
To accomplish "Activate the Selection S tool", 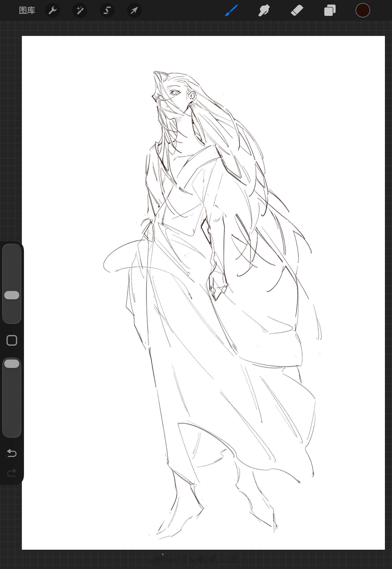I will (x=107, y=10).
